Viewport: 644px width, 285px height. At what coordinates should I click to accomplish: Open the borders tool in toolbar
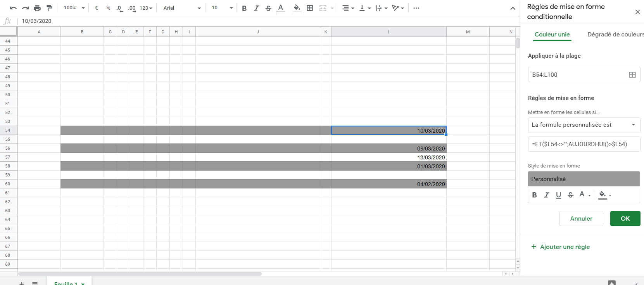tap(310, 8)
